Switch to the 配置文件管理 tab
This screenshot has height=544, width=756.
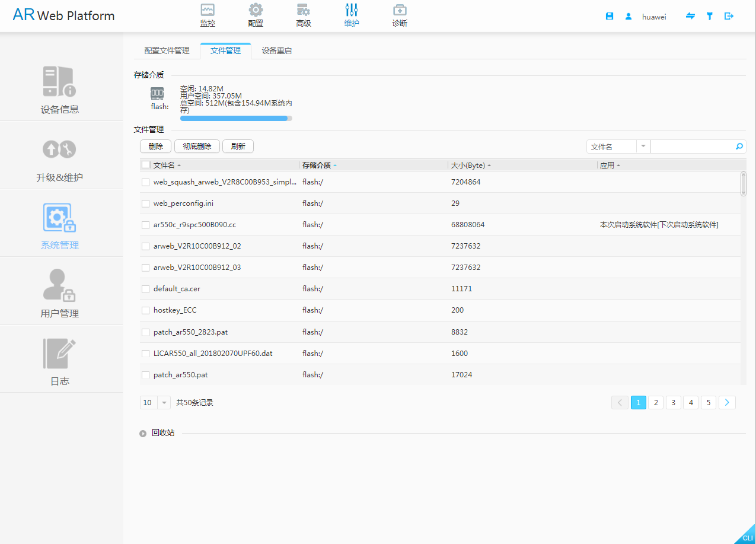click(x=167, y=51)
